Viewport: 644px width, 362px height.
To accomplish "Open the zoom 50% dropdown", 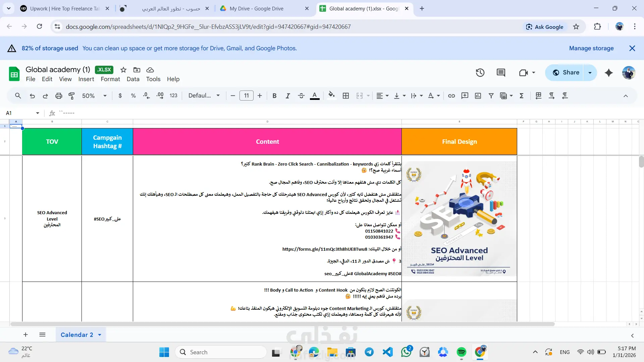I will pyautogui.click(x=94, y=96).
